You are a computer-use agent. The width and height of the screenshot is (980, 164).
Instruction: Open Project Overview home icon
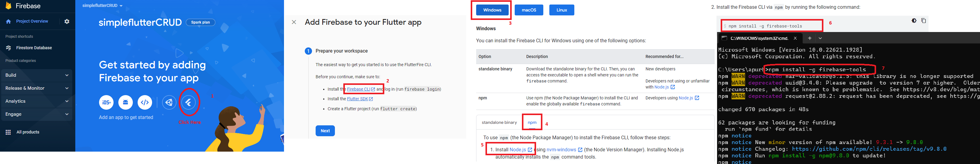8,22
